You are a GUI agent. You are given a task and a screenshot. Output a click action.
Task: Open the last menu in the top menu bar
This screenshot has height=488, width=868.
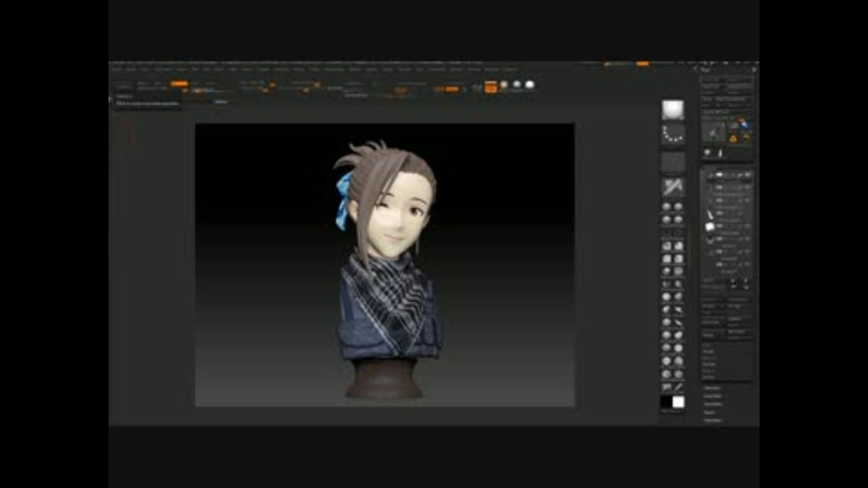[510, 69]
